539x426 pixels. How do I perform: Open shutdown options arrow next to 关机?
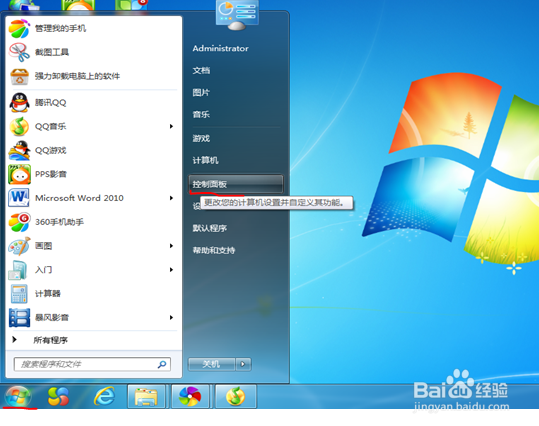point(243,364)
